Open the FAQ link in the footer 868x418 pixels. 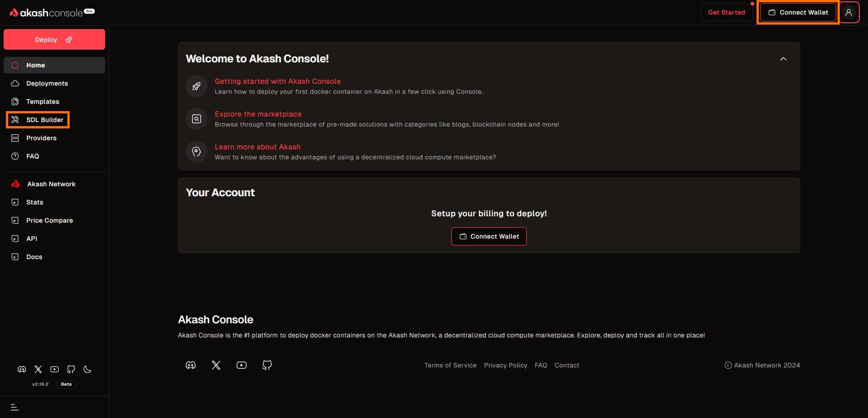click(x=541, y=365)
